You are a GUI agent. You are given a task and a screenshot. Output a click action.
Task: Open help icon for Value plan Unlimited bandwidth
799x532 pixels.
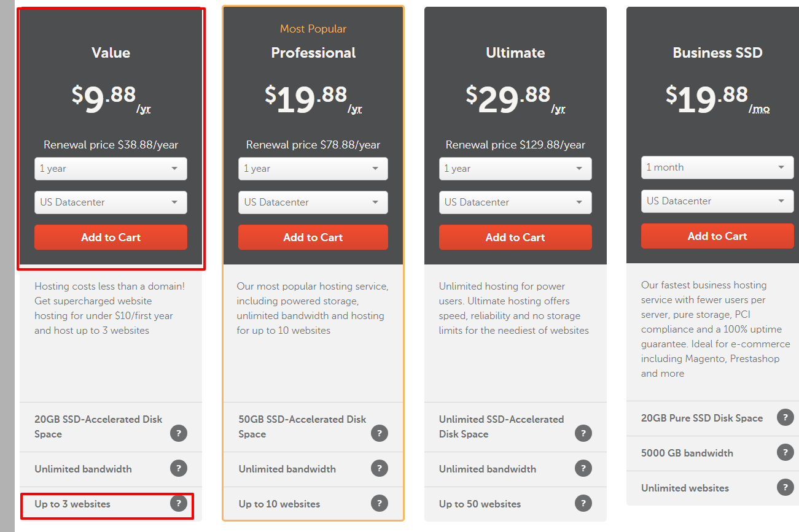click(x=178, y=469)
